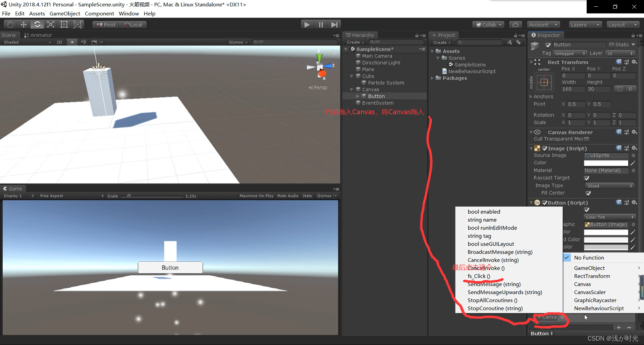
Task: Open Source Image object picker
Action: click(x=633, y=155)
